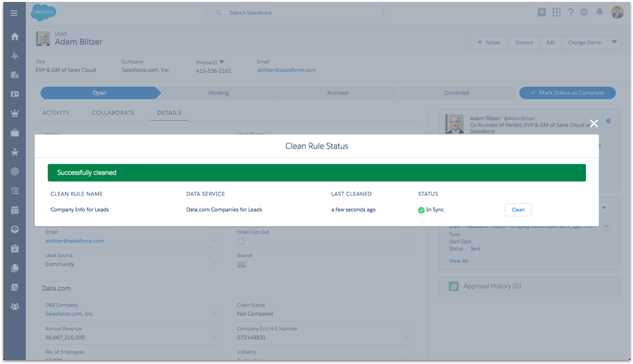Edit Company D-U-N-S Number pencil
The image size is (633, 364).
tap(406, 337)
